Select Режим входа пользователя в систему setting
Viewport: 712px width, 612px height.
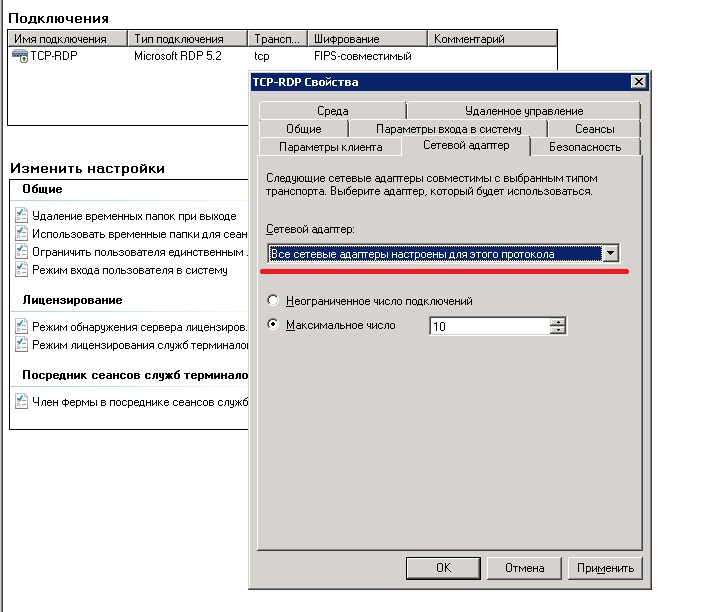click(x=130, y=270)
